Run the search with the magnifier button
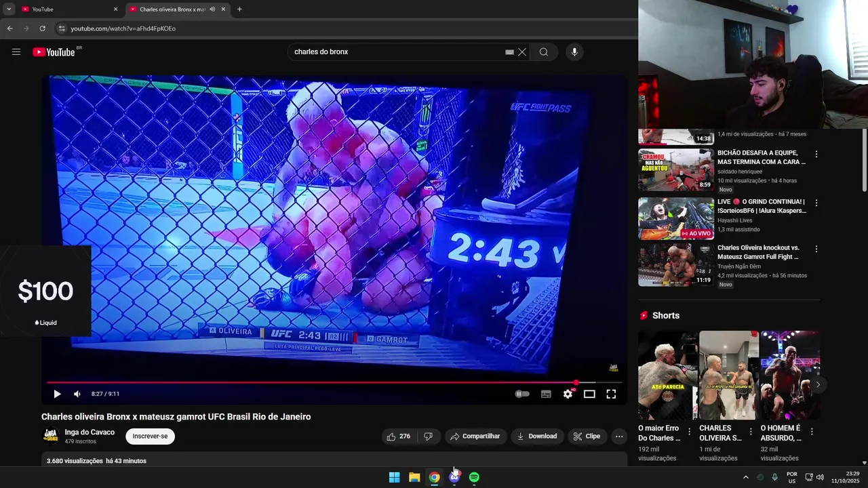The image size is (868, 488). pos(544,52)
